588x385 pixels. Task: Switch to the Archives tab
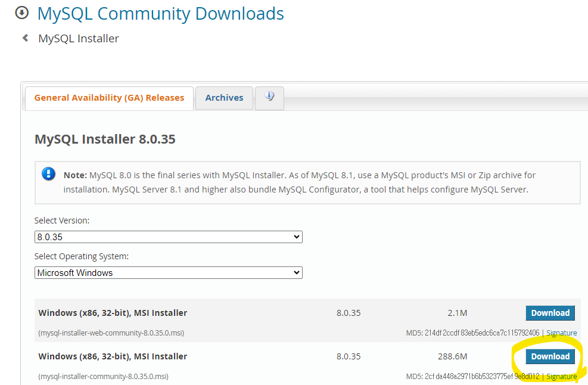coord(224,98)
